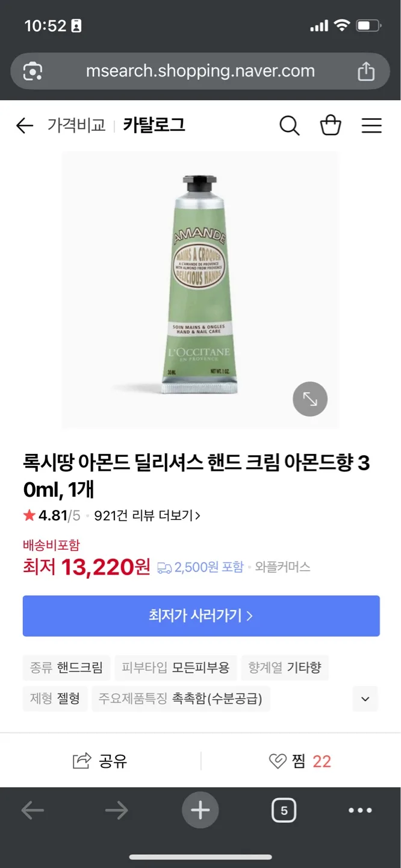Toggle 찜 heart to save product

point(300,761)
